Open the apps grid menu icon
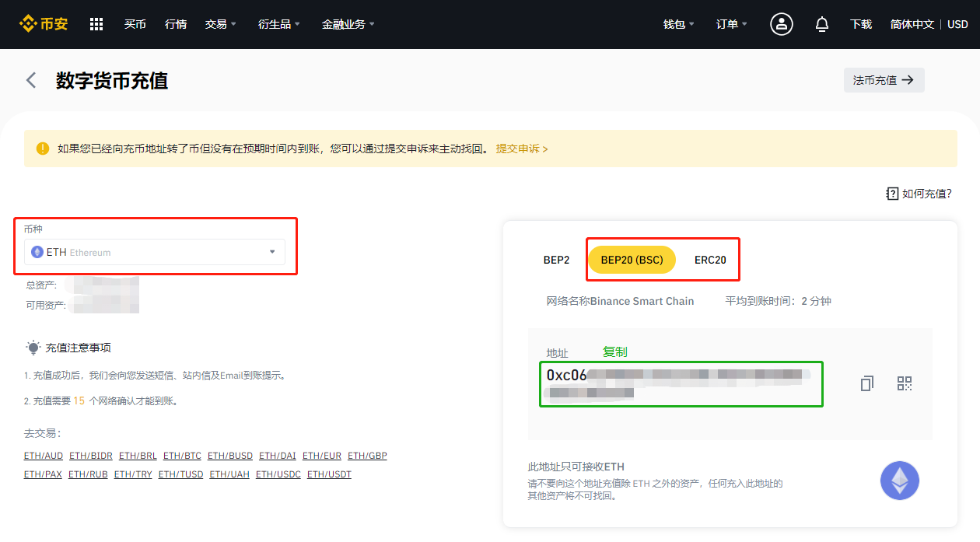 tap(96, 24)
